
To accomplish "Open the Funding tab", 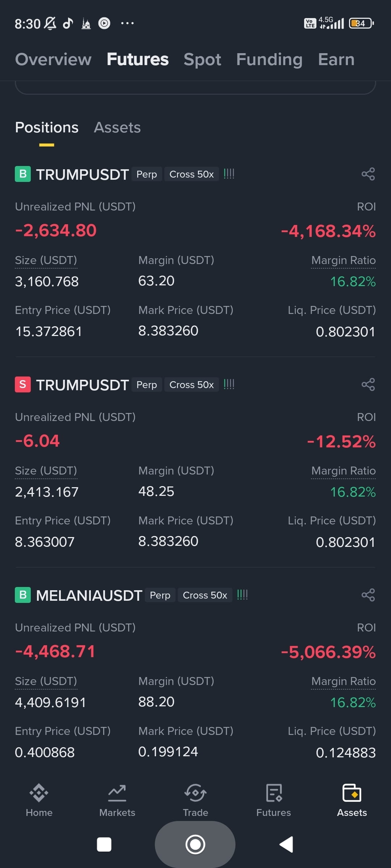I will click(x=269, y=59).
